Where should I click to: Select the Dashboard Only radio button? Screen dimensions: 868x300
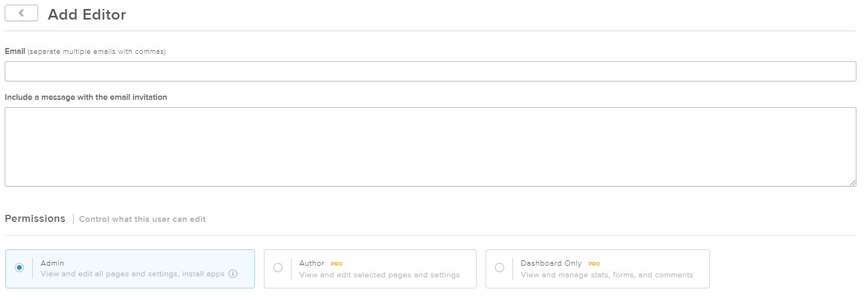499,268
